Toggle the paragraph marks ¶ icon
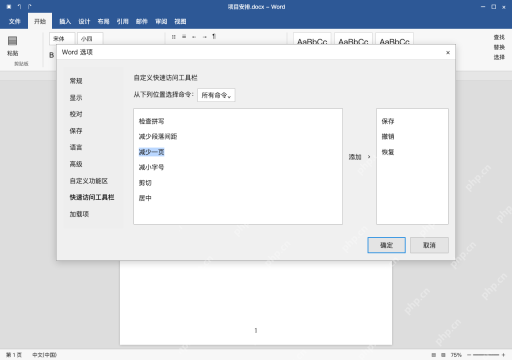Image resolution: width=512 pixels, height=360 pixels. click(214, 36)
